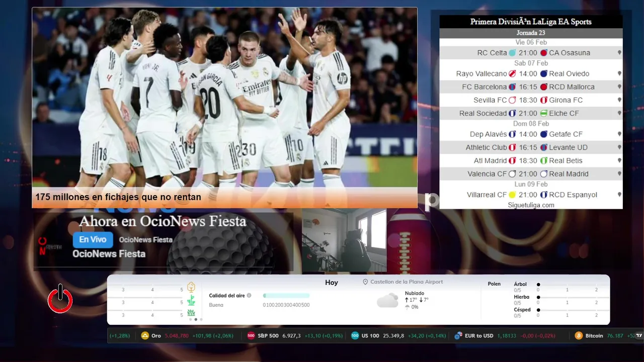Click the S&P 500 ticker icon
This screenshot has height=362, width=644.
[x=251, y=335]
